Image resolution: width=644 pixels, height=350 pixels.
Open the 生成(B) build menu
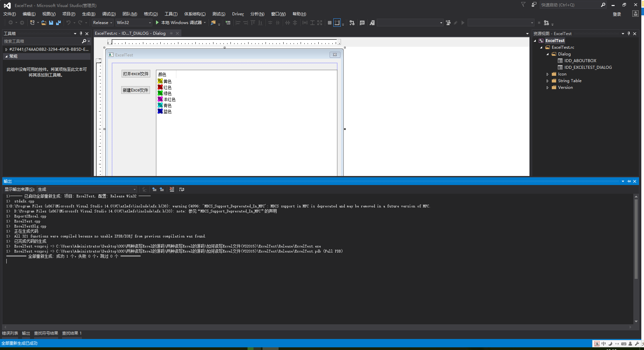[89, 14]
